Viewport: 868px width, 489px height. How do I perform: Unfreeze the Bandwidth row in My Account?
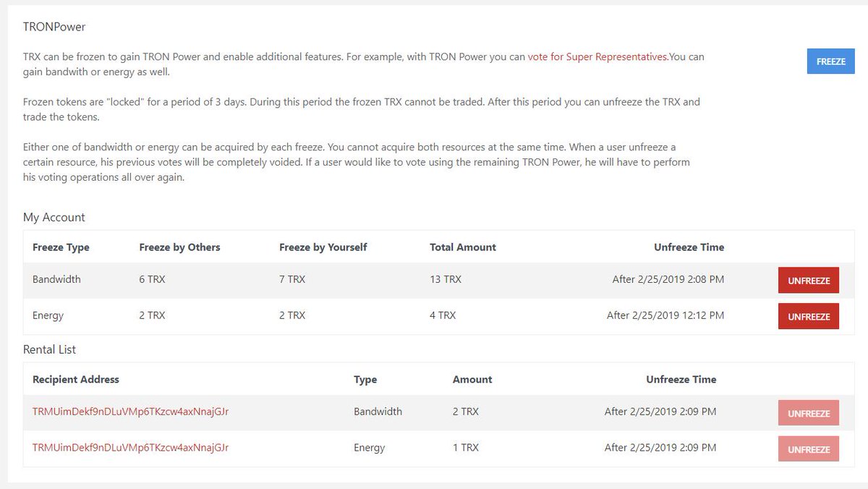click(x=809, y=281)
